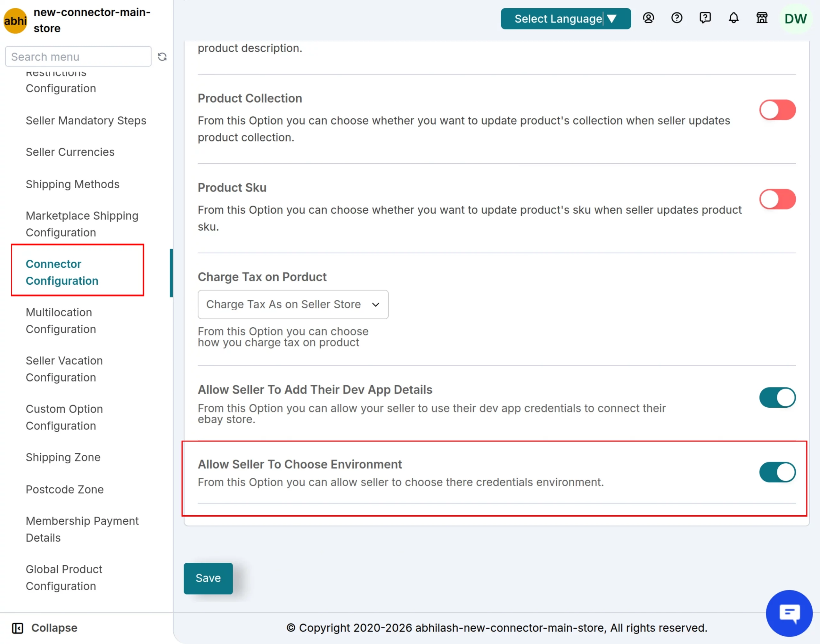Open notifications bell icon
The width and height of the screenshot is (820, 644).
[734, 18]
